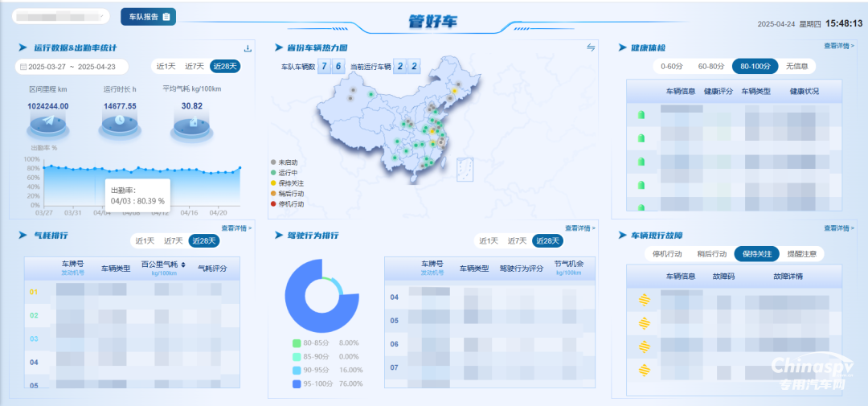
Task: Click the calendar icon in date range field
Action: [23, 67]
